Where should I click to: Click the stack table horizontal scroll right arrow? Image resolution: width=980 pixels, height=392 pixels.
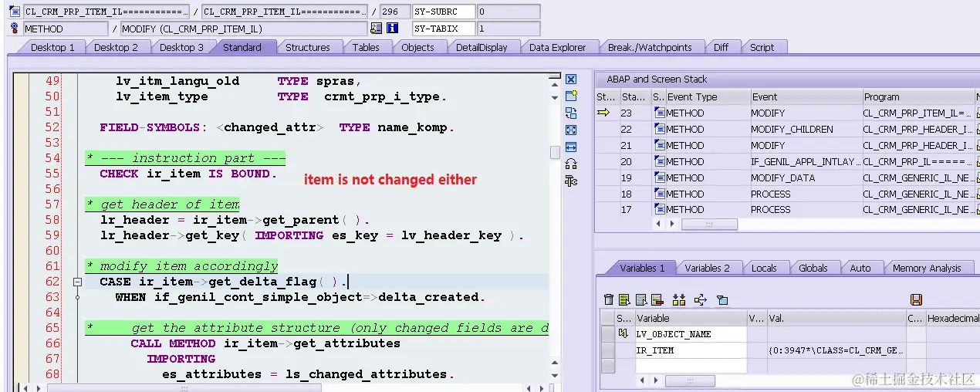click(671, 224)
